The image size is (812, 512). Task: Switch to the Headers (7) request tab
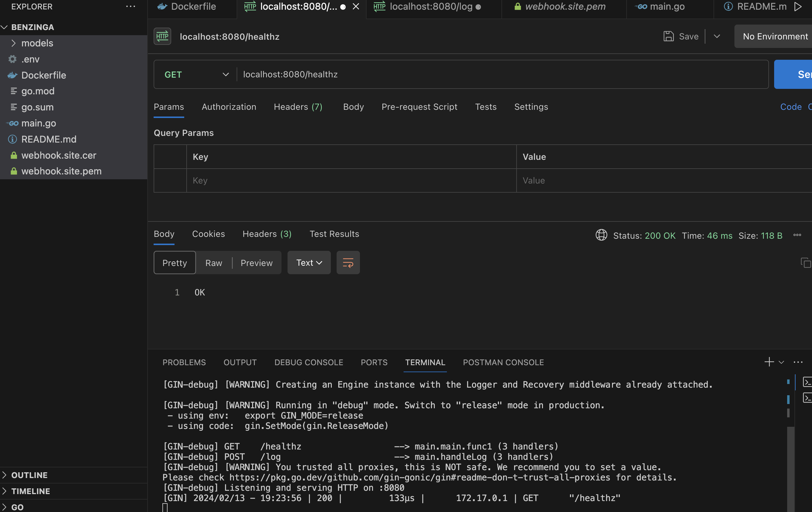(298, 107)
